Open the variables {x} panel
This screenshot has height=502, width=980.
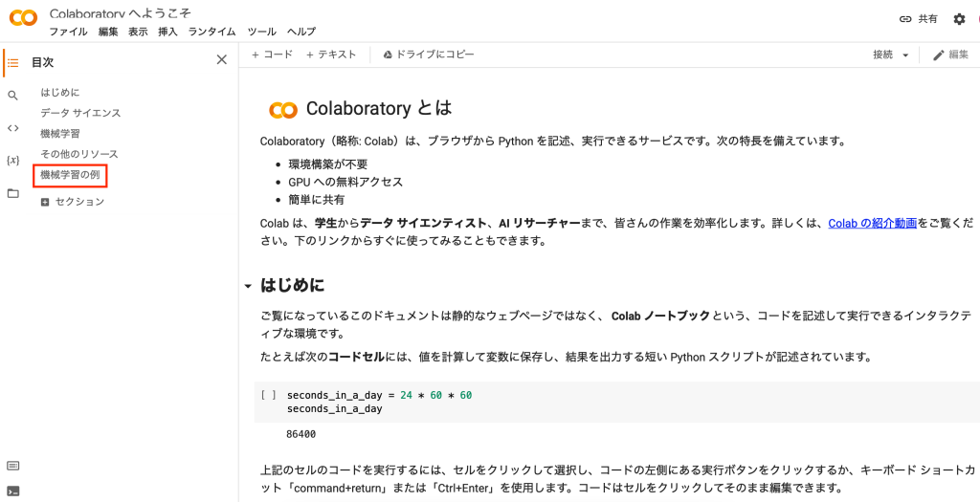12,160
